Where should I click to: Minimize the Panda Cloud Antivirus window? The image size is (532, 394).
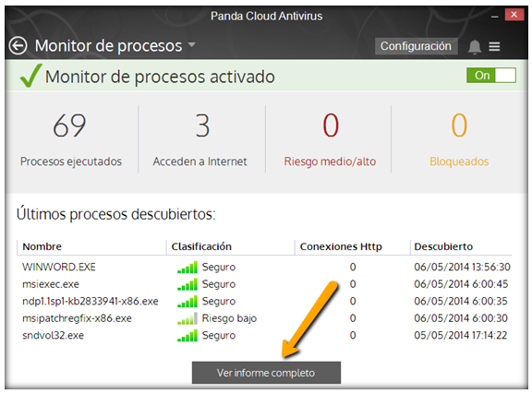coord(495,16)
